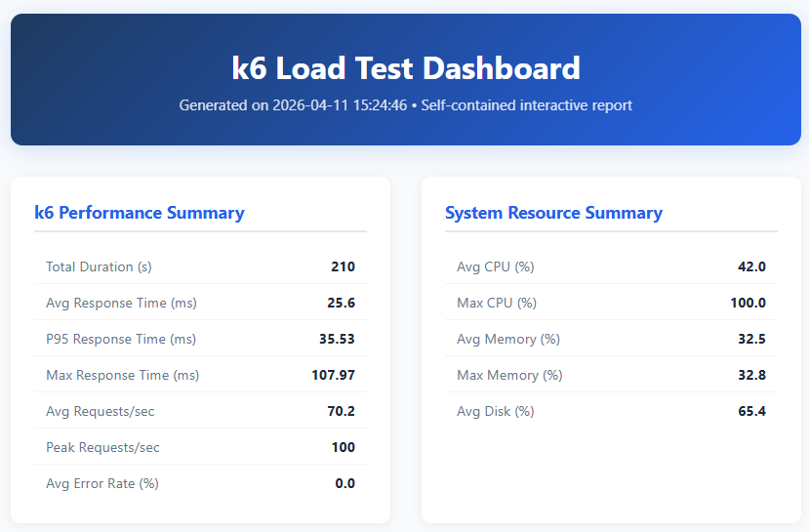Select the Max CPU (%) label

497,303
